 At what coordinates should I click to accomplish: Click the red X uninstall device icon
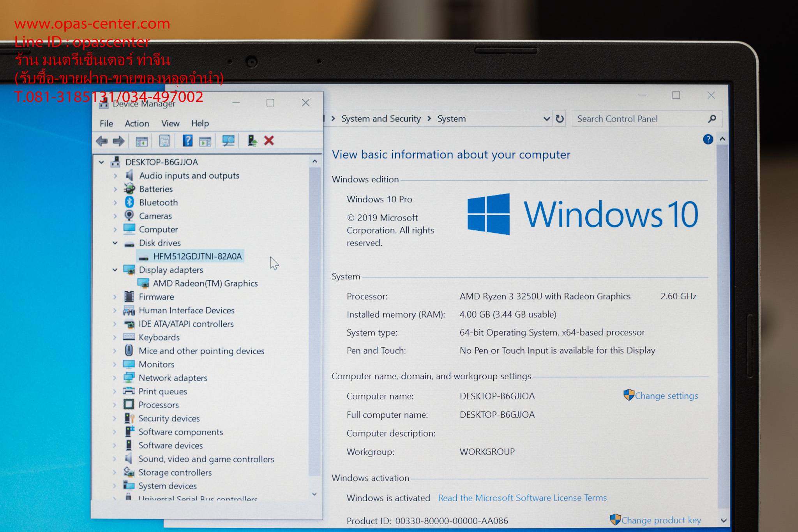point(269,141)
